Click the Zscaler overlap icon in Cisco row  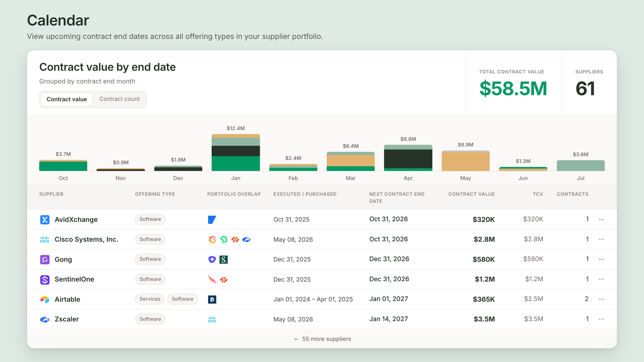[247, 239]
